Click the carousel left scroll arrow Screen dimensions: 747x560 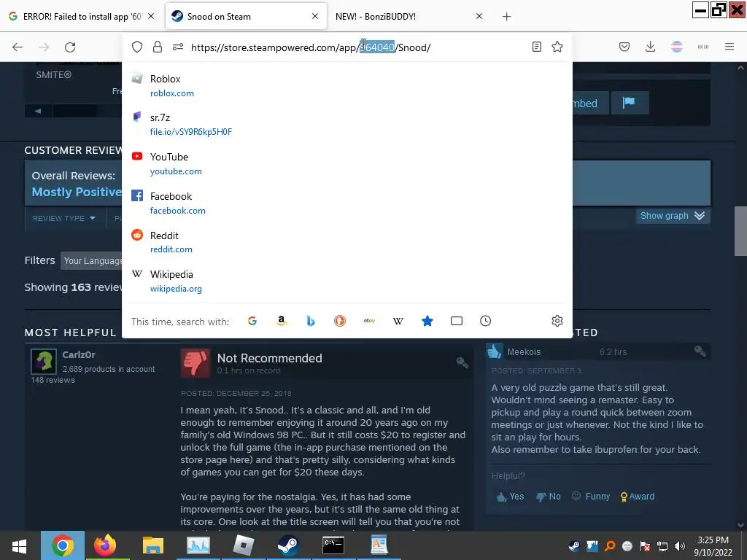pos(38,111)
